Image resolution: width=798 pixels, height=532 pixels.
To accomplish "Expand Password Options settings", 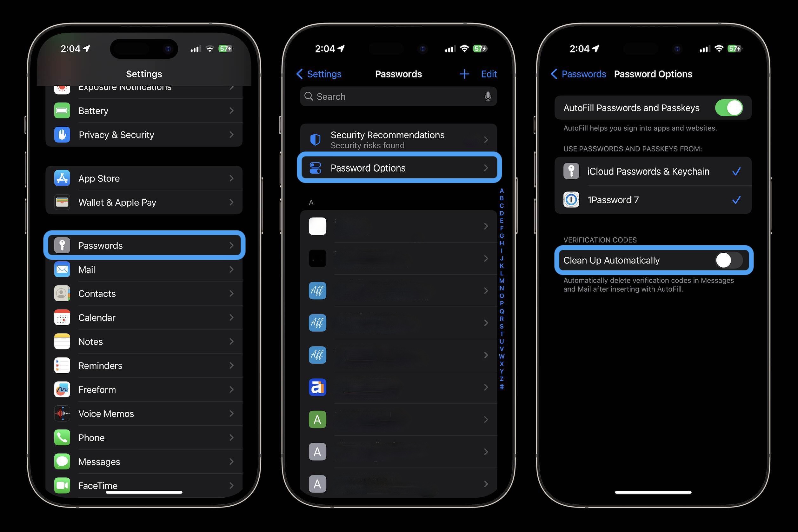I will pyautogui.click(x=398, y=168).
